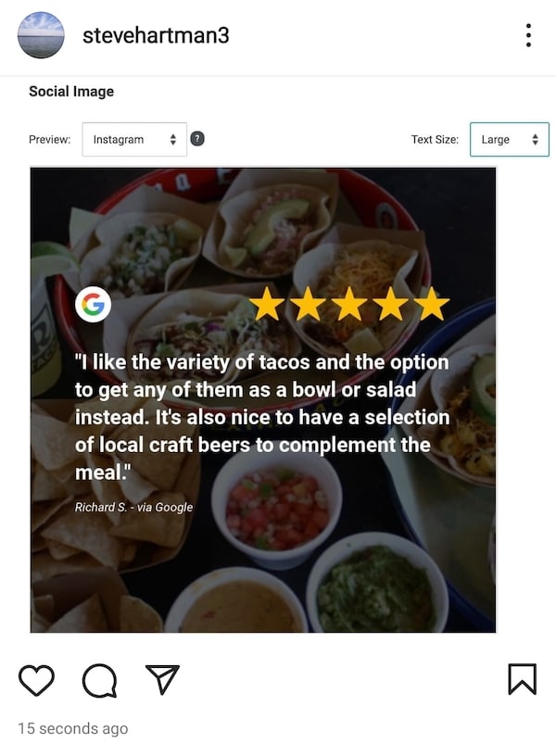Click the profile avatar picture
The width and height of the screenshot is (556, 756).
point(41,35)
